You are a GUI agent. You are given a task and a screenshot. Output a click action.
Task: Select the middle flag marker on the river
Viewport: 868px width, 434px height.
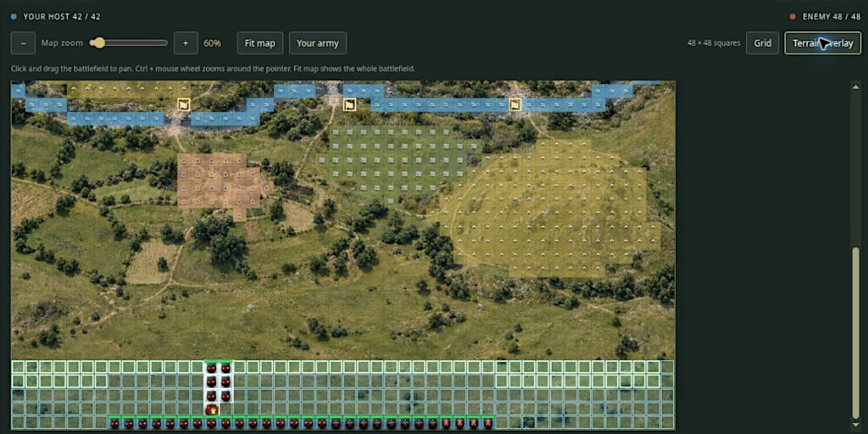pos(349,104)
